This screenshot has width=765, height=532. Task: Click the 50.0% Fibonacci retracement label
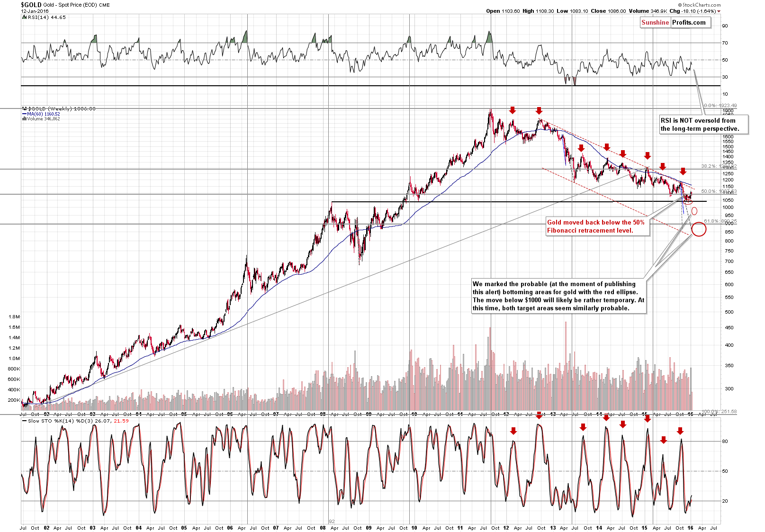tap(719, 191)
